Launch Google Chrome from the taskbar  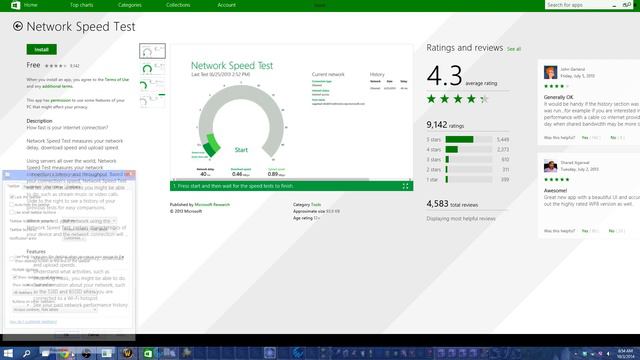point(65,353)
